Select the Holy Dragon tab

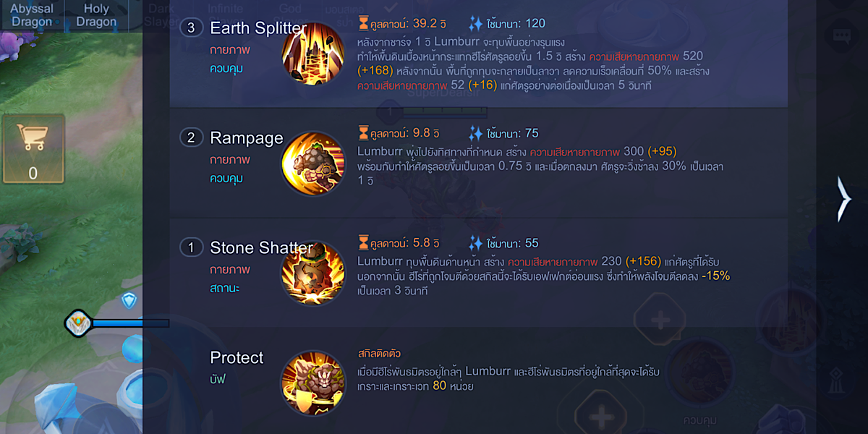click(96, 14)
